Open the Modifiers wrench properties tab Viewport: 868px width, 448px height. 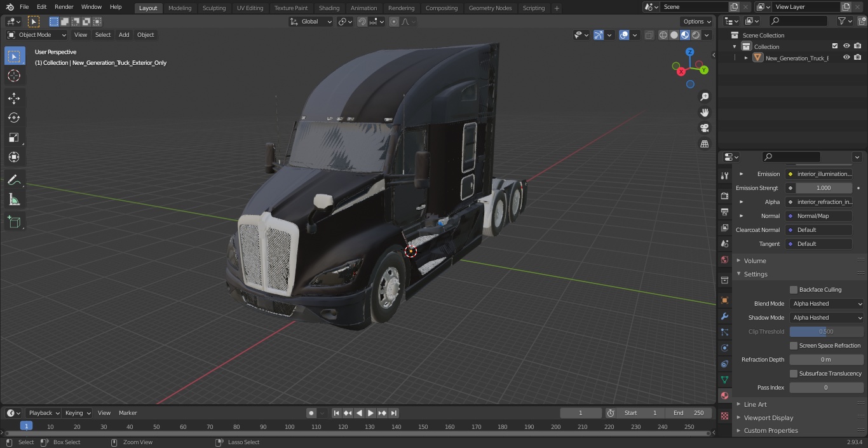click(724, 316)
